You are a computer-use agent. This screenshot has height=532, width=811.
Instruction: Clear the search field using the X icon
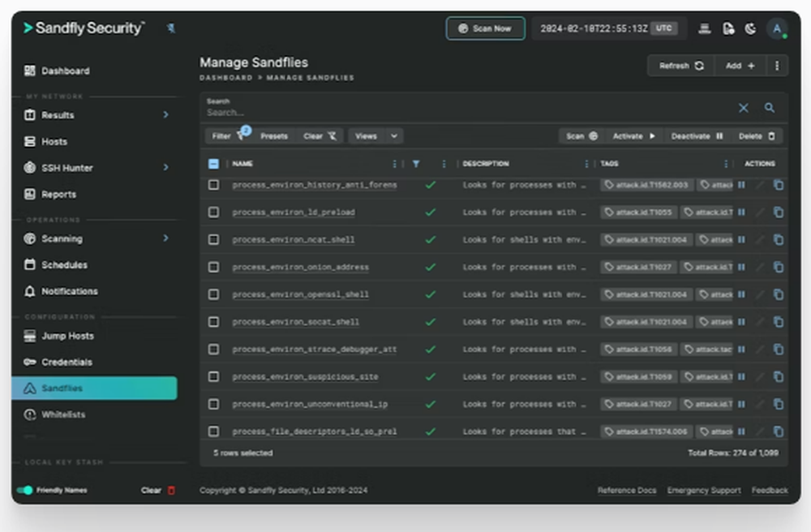(744, 107)
